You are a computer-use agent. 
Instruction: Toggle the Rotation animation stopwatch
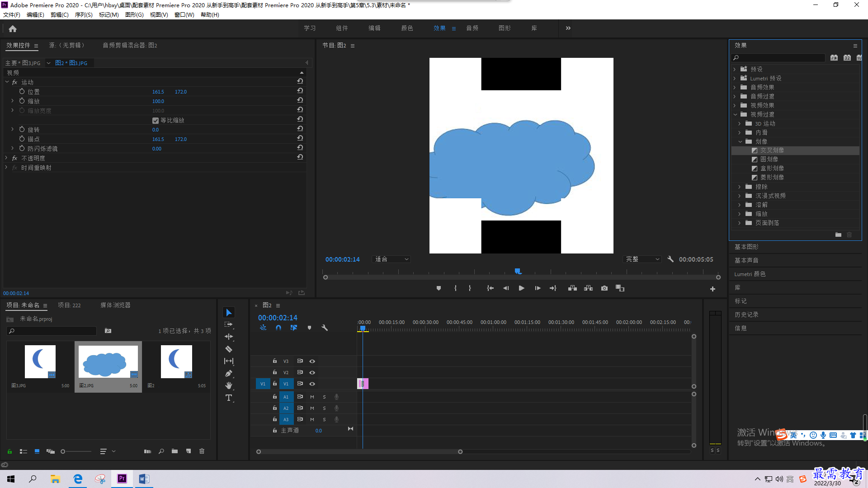pos(22,129)
